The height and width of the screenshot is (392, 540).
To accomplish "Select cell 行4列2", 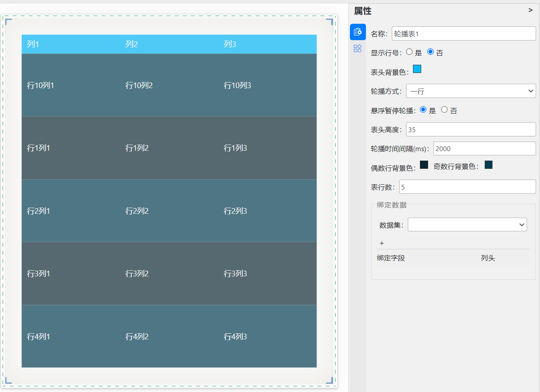I will pyautogui.click(x=137, y=337).
